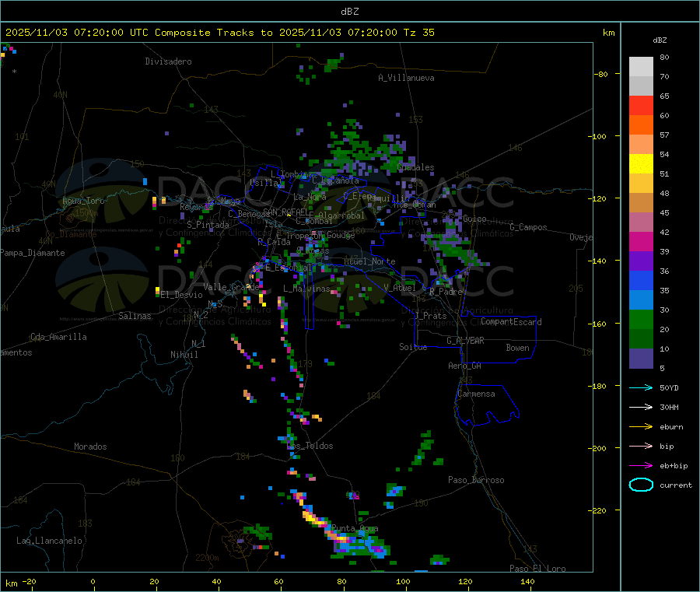Click the dBZ title at top
The width and height of the screenshot is (700, 592).
click(349, 12)
